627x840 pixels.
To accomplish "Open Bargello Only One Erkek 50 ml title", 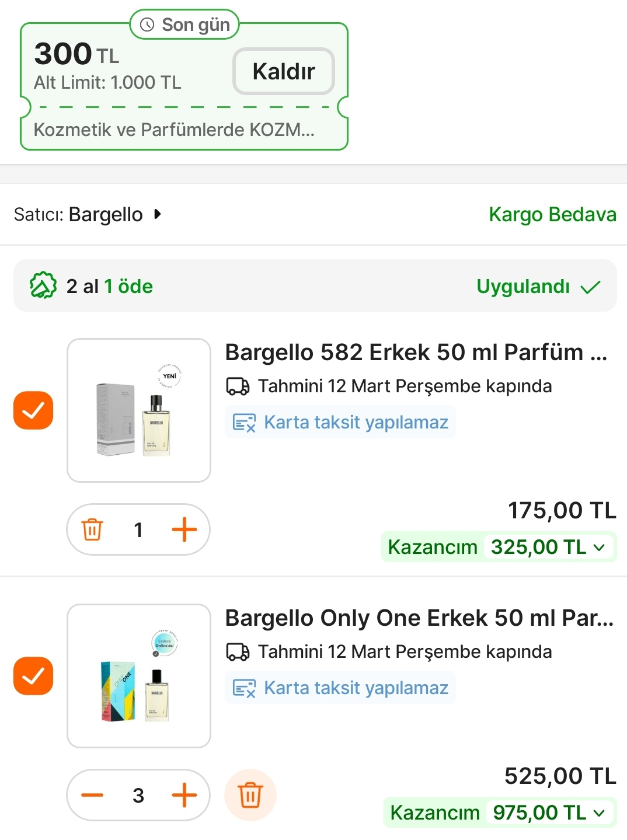I will coord(419,618).
